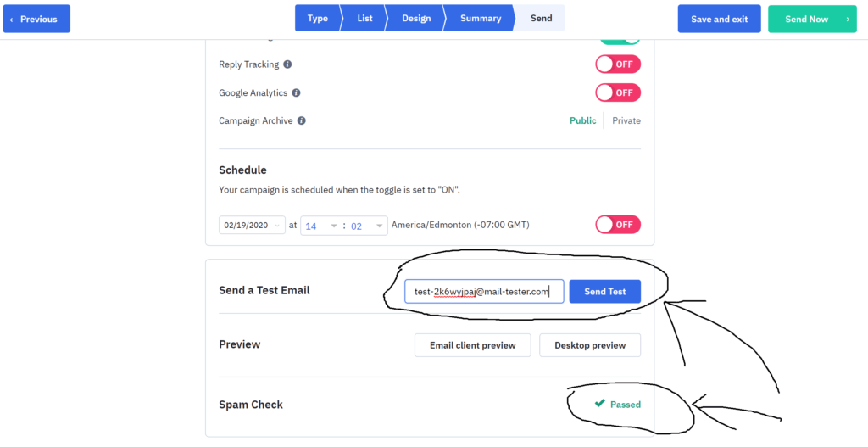This screenshot has height=447, width=868.
Task: Click the test email address field
Action: (484, 291)
